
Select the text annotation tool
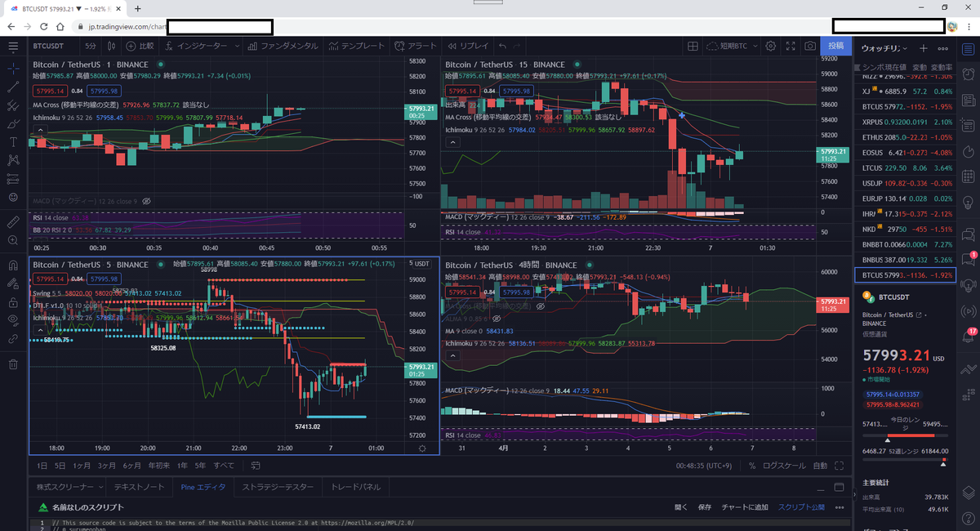(12, 142)
